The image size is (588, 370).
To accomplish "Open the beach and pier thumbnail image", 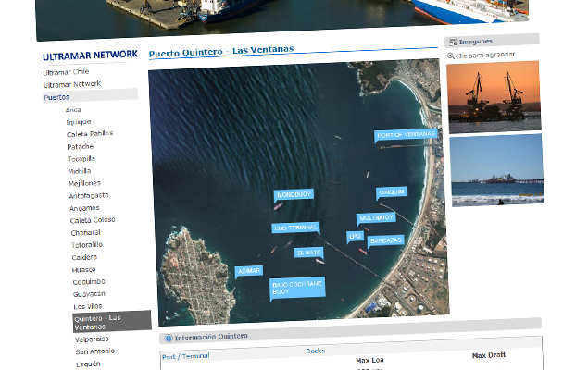I will (496, 170).
